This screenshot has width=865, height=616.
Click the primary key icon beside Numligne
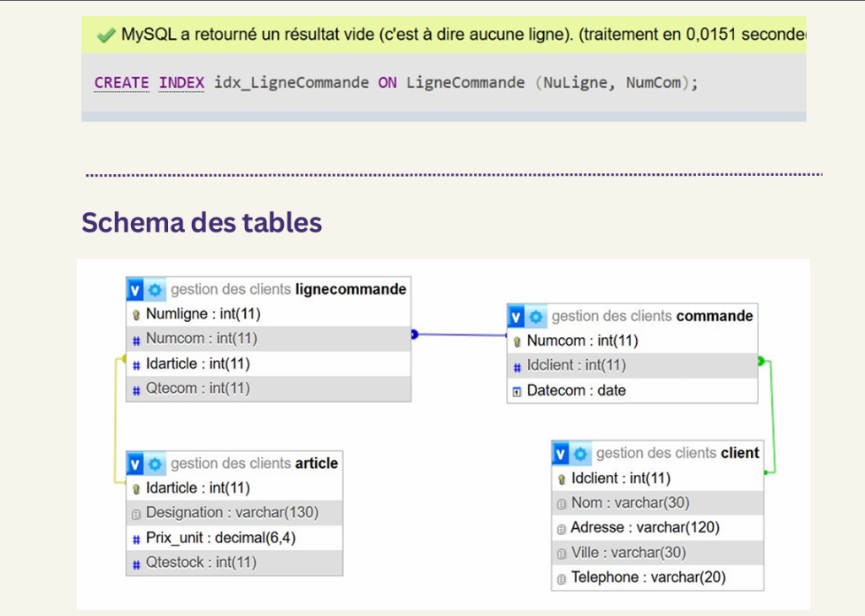[x=138, y=313]
